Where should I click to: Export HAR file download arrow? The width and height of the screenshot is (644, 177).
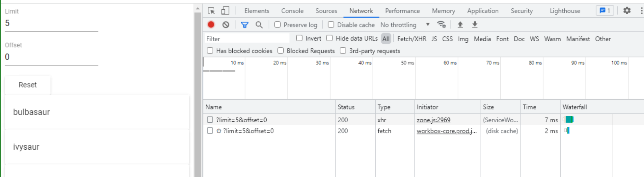coord(475,25)
